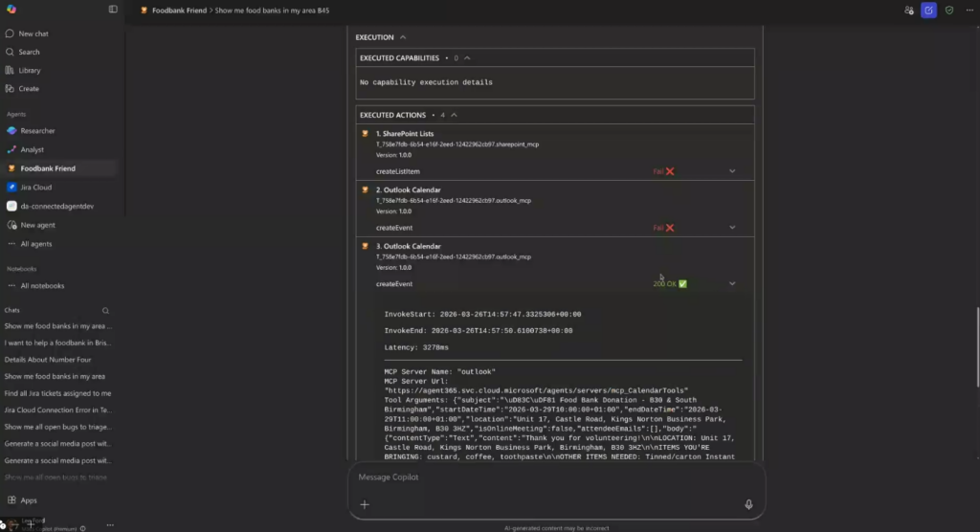Click the SharePoint Lists action icon

[x=365, y=133]
